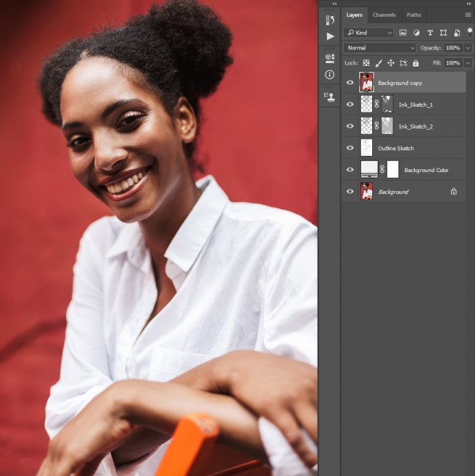The width and height of the screenshot is (475, 476).
Task: Open the Actions panel play icon
Action: [330, 36]
